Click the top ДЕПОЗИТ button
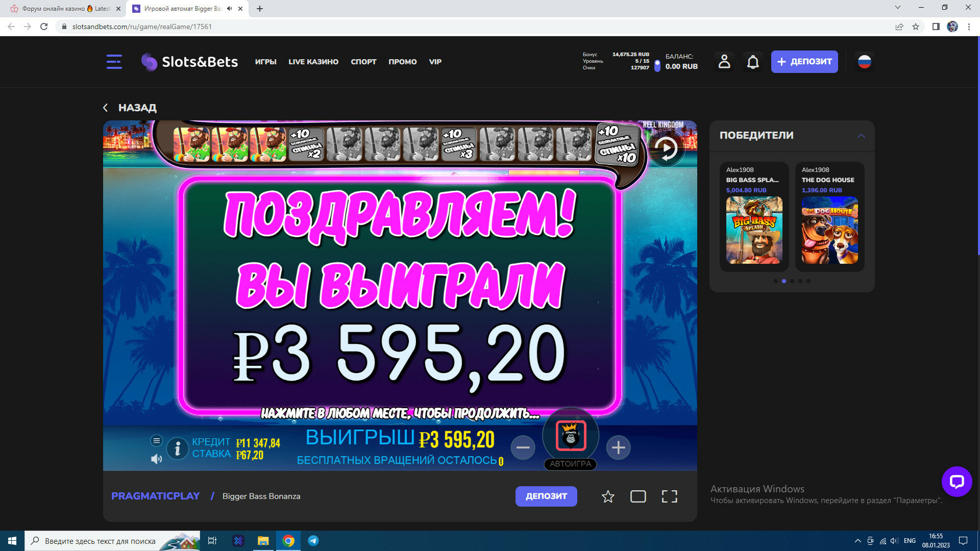 tap(804, 62)
